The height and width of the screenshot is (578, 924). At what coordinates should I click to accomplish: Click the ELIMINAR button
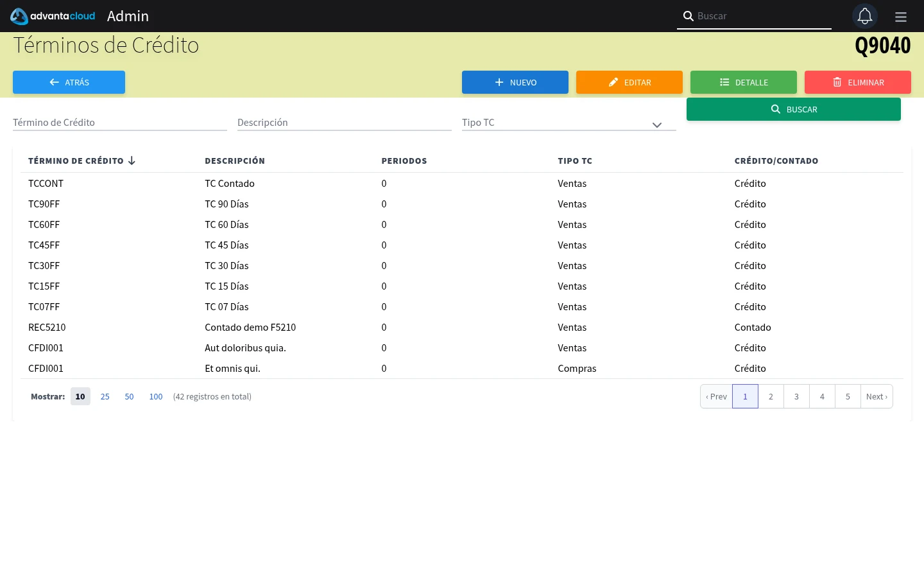pos(858,82)
